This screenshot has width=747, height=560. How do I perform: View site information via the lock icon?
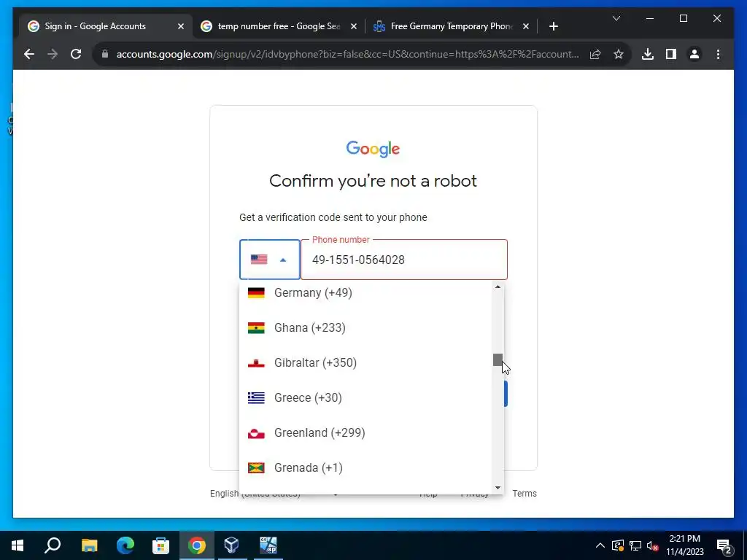coord(105,54)
